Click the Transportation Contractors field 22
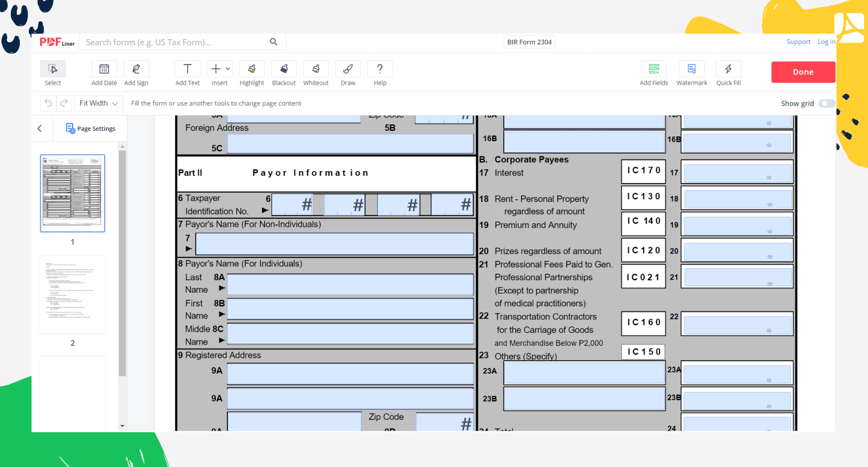The image size is (868, 467). pyautogui.click(x=737, y=325)
